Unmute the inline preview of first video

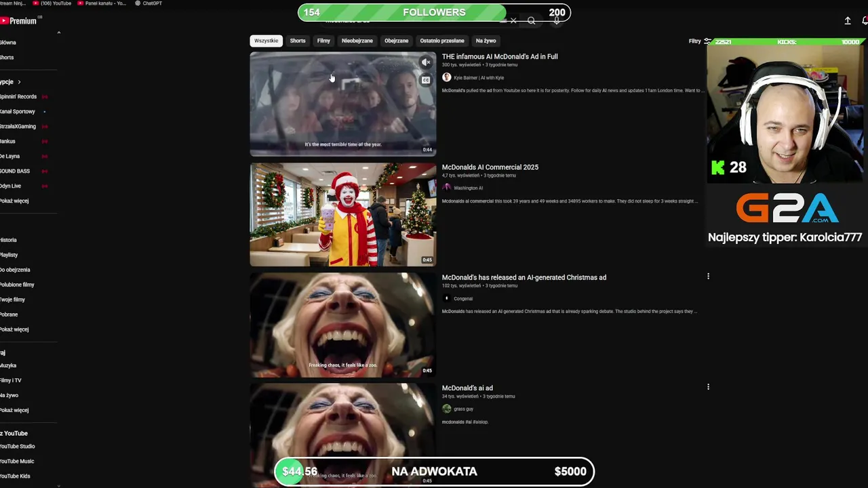point(426,62)
